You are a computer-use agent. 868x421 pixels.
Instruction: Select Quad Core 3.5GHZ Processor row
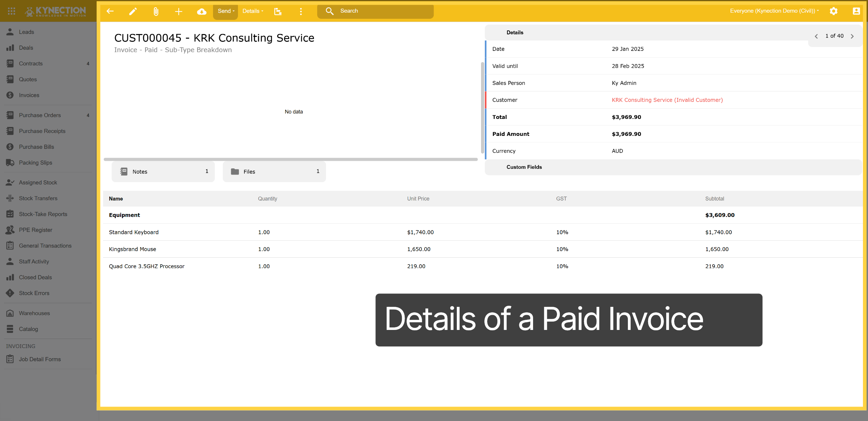483,266
